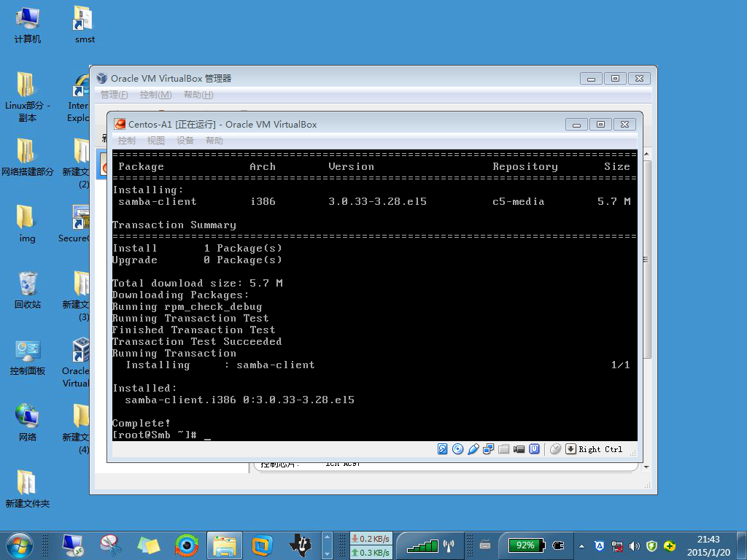Click the host key down-arrow icon
The image size is (747, 560).
pos(570,449)
